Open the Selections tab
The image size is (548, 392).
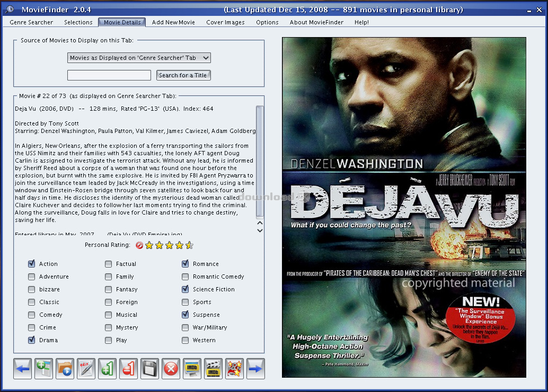(x=78, y=22)
